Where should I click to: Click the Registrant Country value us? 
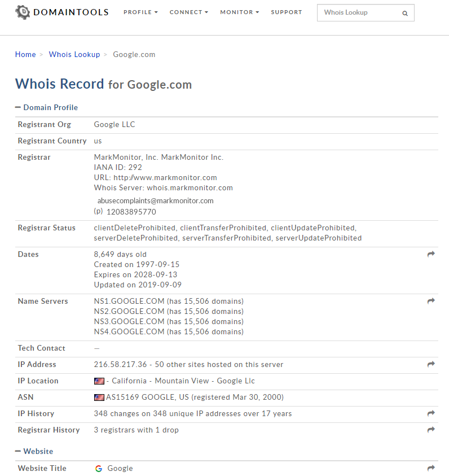pos(98,141)
